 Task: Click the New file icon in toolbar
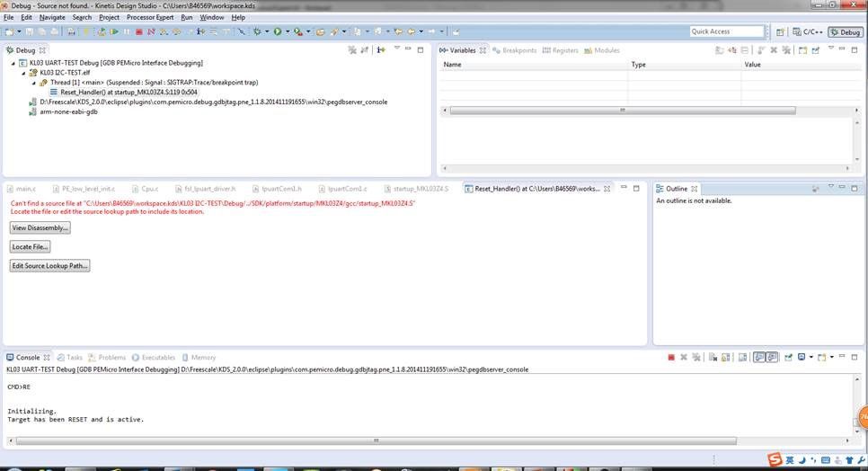9,31
